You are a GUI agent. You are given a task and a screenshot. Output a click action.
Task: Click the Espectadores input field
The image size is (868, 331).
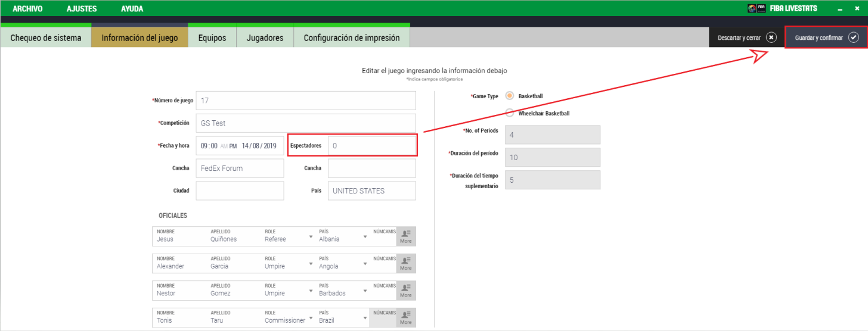(372, 145)
